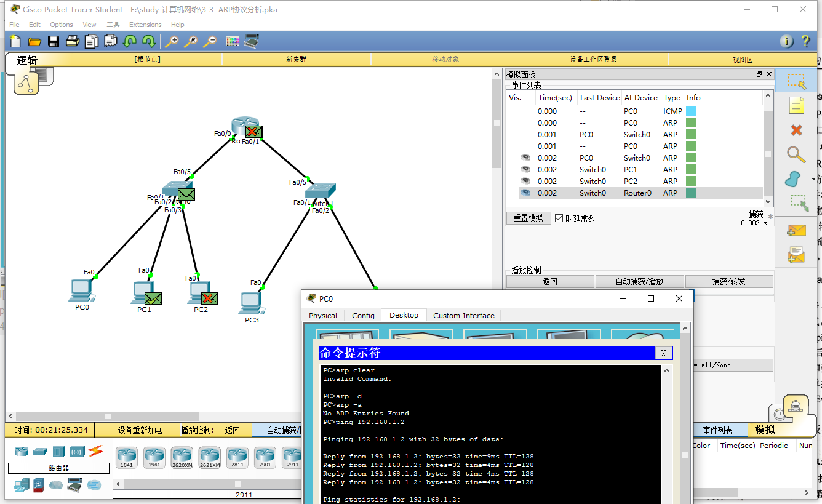This screenshot has height=504, width=822.
Task: Reset the workspace zoom
Action: point(191,41)
